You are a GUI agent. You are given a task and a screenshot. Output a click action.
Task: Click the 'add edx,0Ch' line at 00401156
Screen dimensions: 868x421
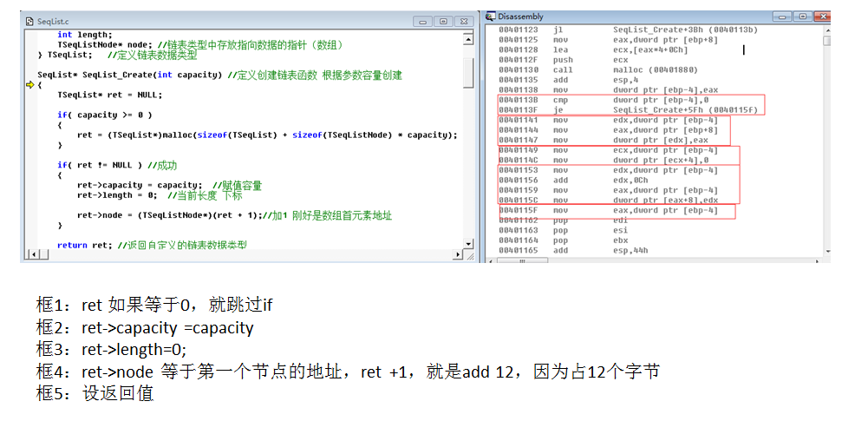571,180
